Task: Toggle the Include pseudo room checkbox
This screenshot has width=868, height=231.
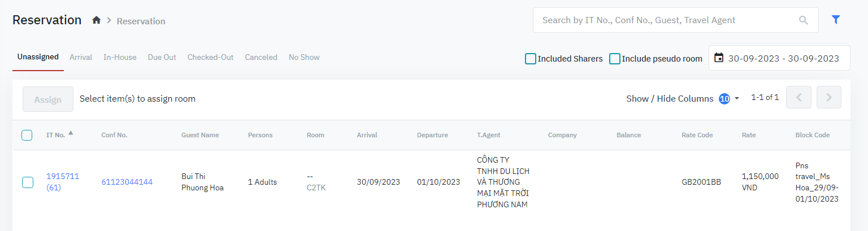Action: (615, 59)
